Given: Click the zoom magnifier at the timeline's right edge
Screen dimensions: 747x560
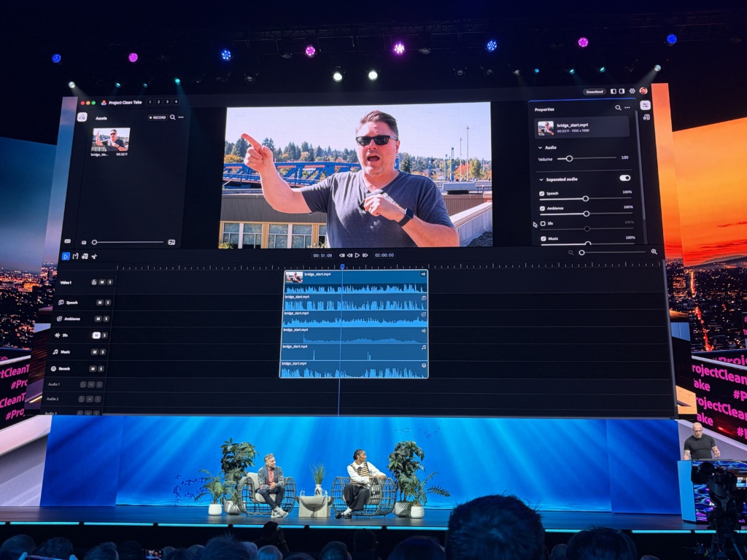Looking at the screenshot, I should (654, 252).
